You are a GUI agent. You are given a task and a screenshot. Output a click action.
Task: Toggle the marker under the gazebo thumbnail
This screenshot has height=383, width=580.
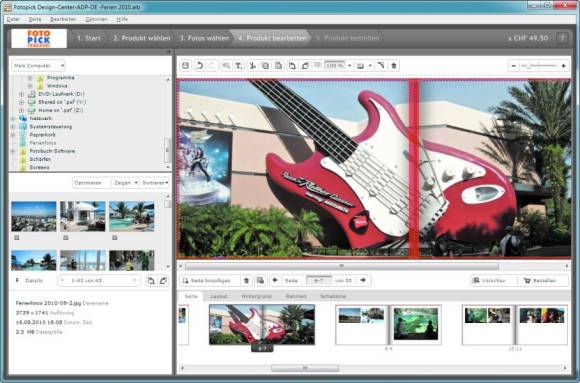click(x=65, y=238)
